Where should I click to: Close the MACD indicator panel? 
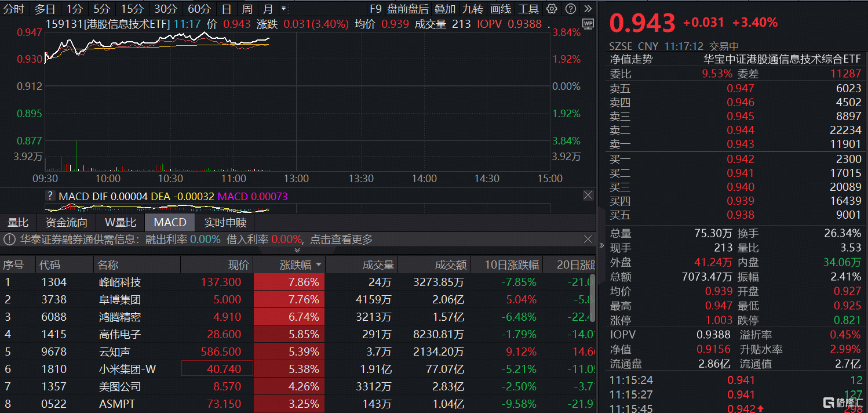tap(588, 195)
